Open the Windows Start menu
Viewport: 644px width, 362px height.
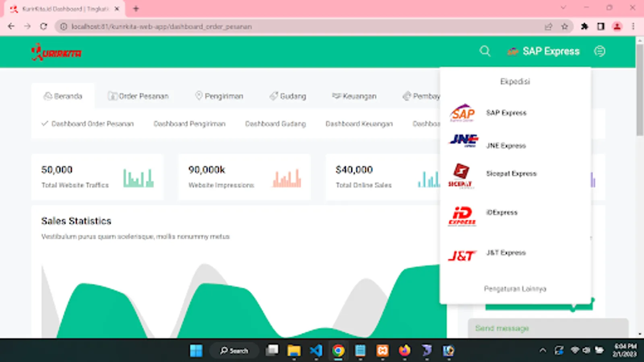point(196,351)
